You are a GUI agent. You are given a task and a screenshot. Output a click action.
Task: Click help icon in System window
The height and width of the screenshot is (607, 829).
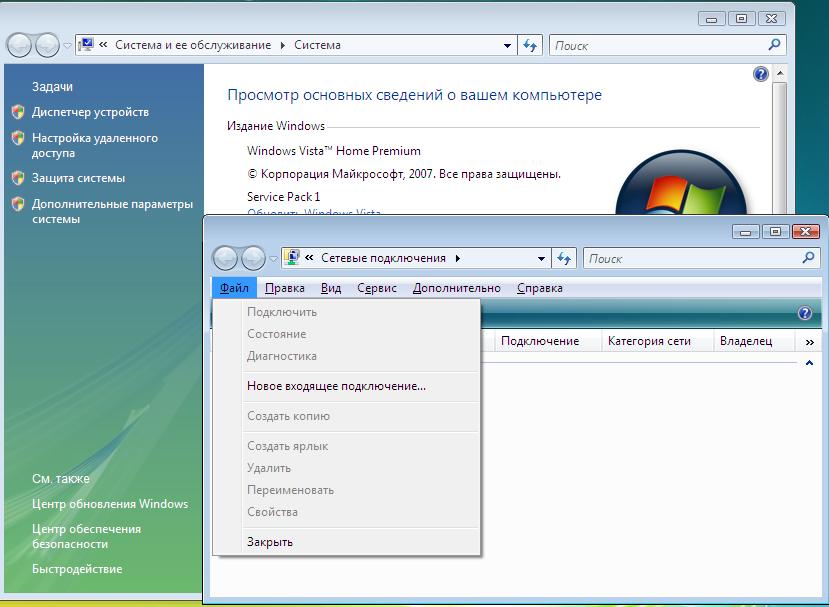coord(760,74)
